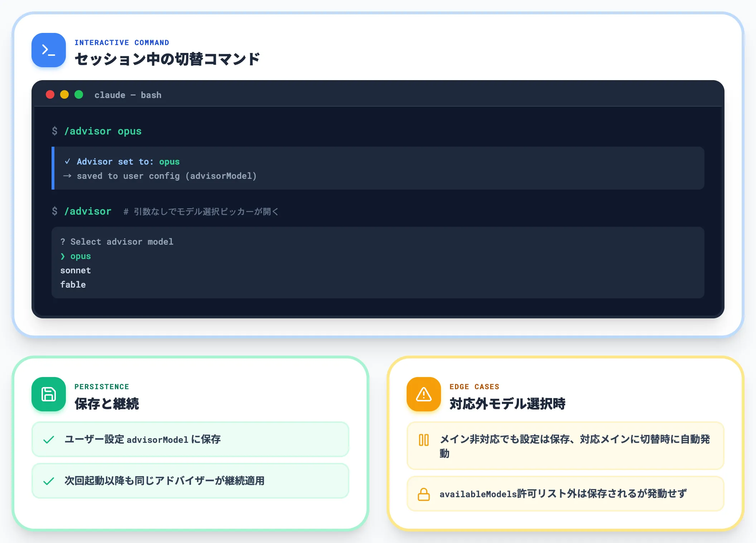Click the comment 引数なしでモデル選択ピッカーが開く
Screen dimensions: 756x543
point(202,212)
